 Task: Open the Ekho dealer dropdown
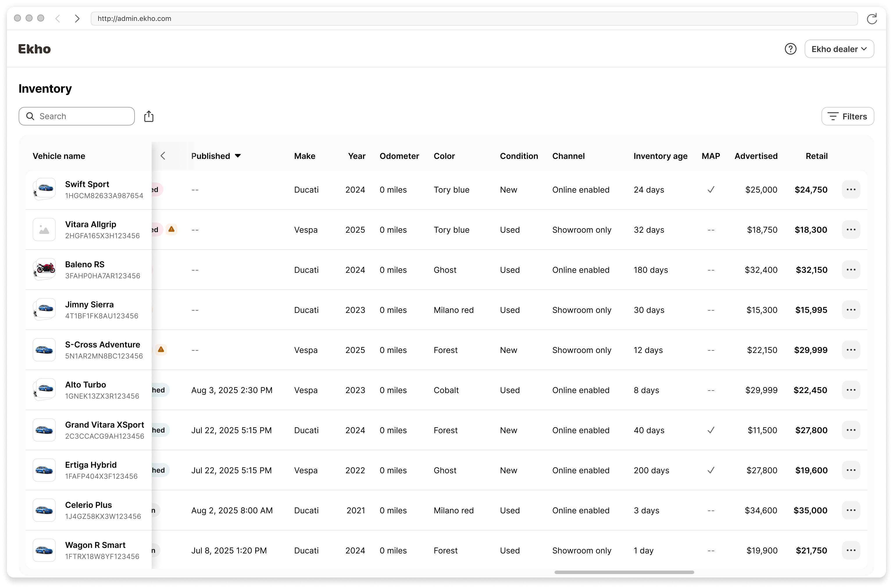coord(839,49)
